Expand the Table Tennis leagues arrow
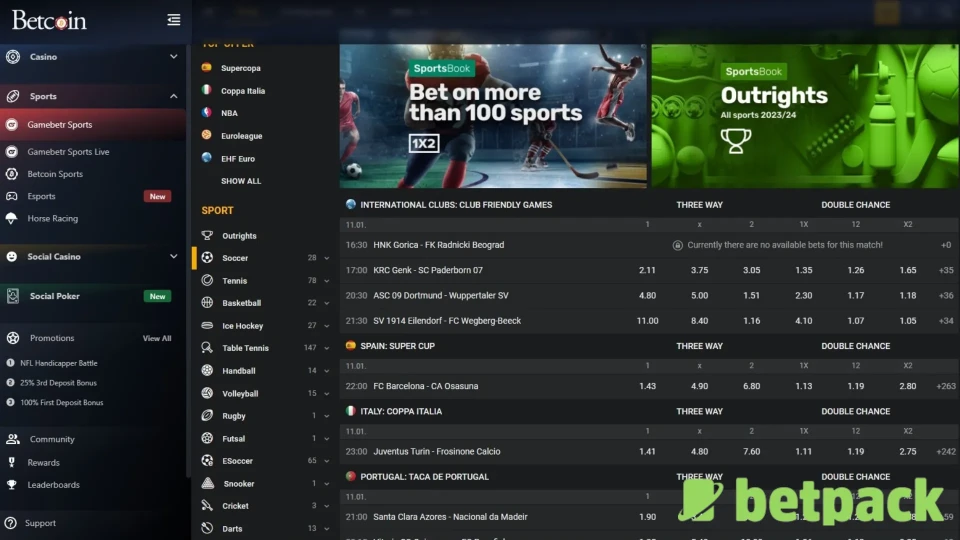The width and height of the screenshot is (960, 540). [x=326, y=348]
